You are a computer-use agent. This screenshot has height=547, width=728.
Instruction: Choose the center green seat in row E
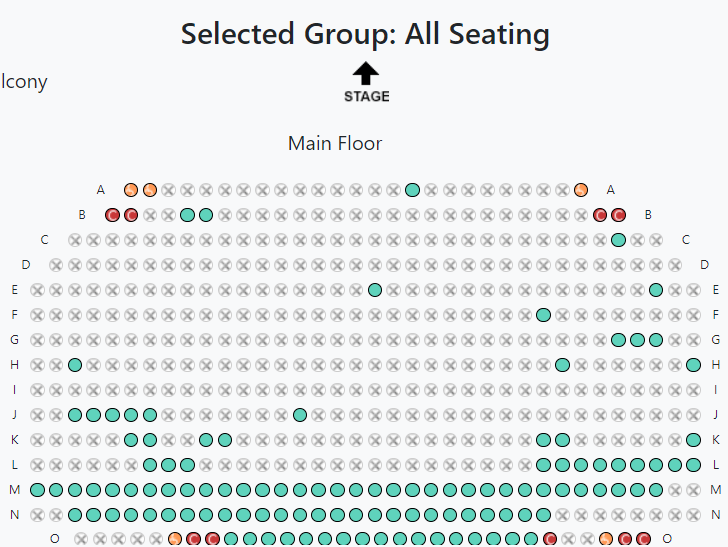[x=375, y=290]
